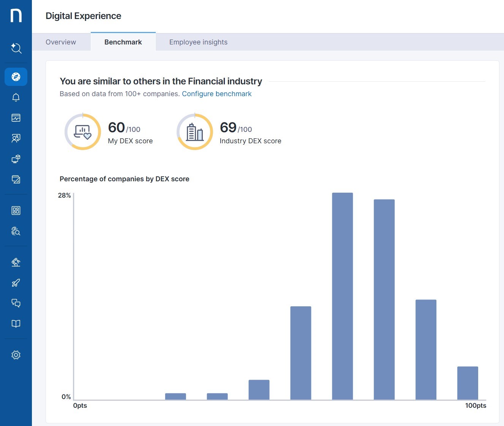
Task: Click the robot arm automation icon
Action: tap(16, 262)
